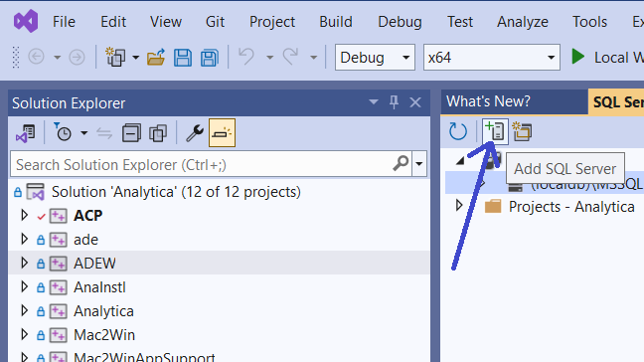
Task: Expand the Projects - Analytica node
Action: coord(459,206)
